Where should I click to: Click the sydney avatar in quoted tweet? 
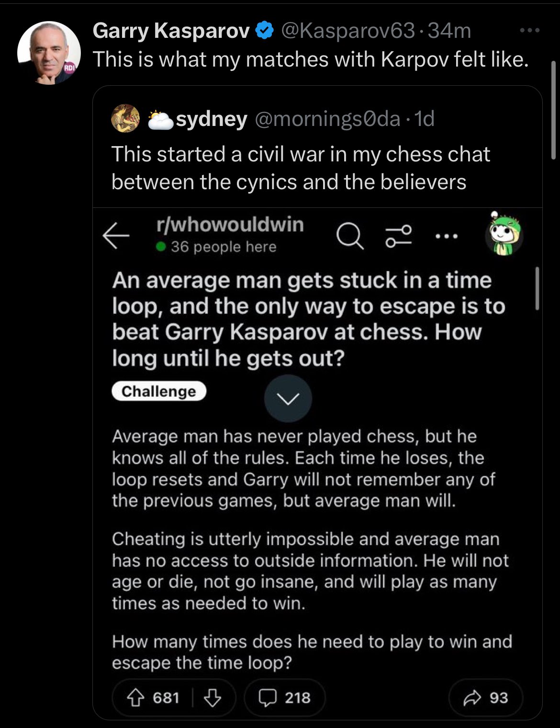point(125,118)
